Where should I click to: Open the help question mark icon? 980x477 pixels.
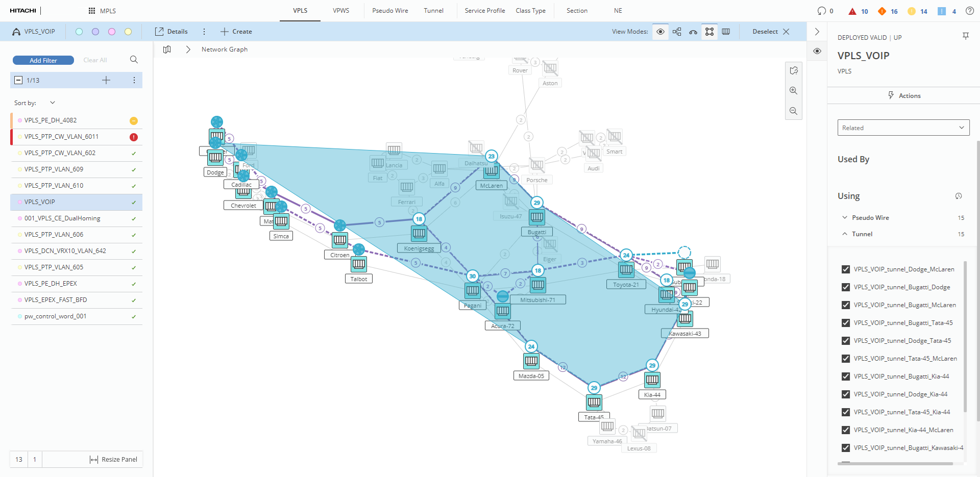pyautogui.click(x=969, y=11)
